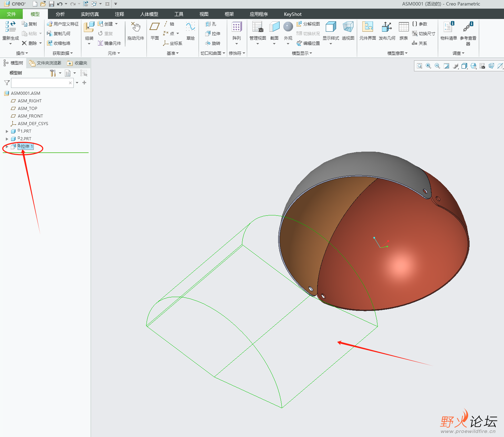
Task: Click the 拉伸 extrude tool in ribbon
Action: click(213, 33)
